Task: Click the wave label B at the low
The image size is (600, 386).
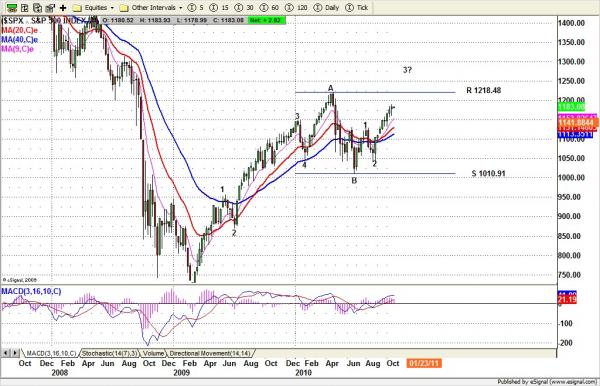Action: click(x=354, y=180)
